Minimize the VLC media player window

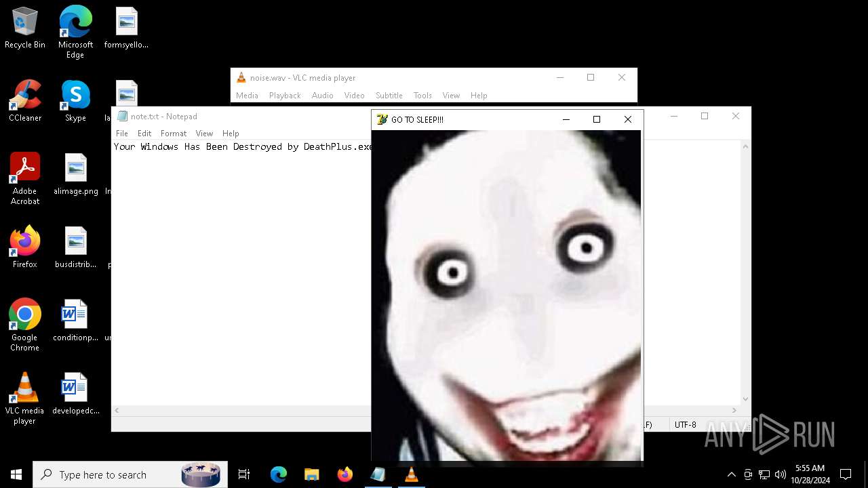pyautogui.click(x=560, y=77)
